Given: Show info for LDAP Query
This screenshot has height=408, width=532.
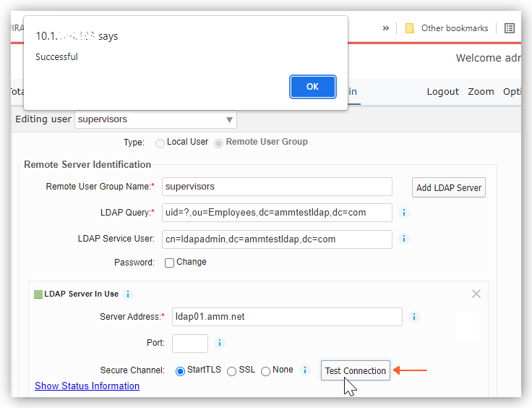Looking at the screenshot, I should click(x=404, y=213).
